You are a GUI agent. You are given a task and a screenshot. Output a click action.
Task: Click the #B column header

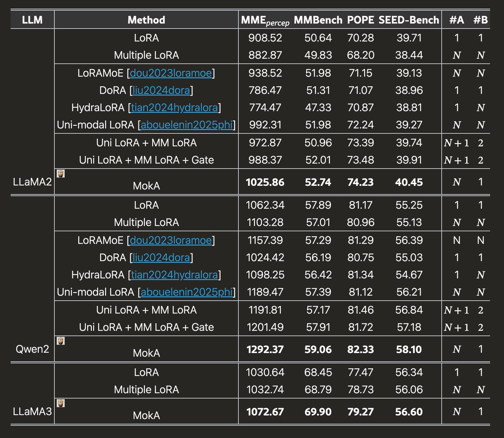(480, 20)
